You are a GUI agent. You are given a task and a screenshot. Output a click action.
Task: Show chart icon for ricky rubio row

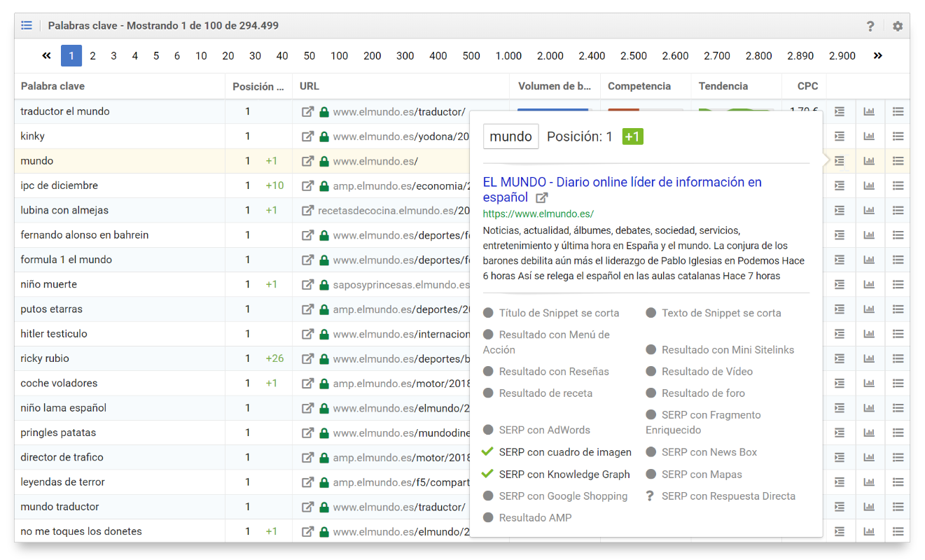(869, 359)
